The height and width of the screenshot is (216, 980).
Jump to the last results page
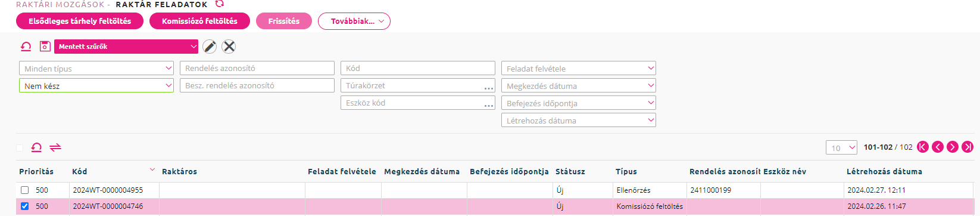[967, 147]
